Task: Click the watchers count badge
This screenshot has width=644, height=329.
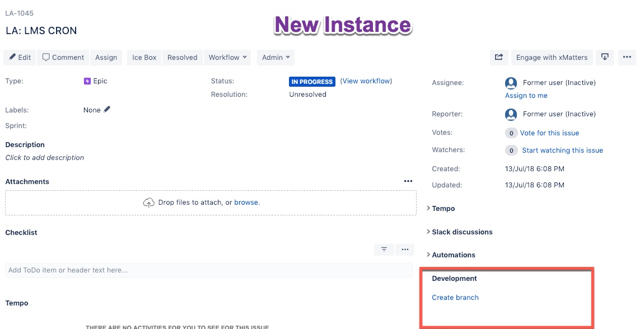Action: 511,151
